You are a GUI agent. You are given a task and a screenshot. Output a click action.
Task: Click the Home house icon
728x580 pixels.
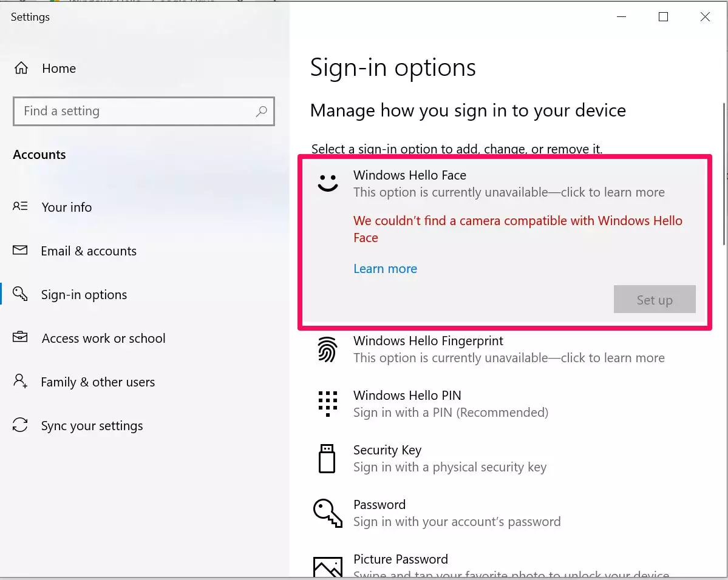click(21, 68)
